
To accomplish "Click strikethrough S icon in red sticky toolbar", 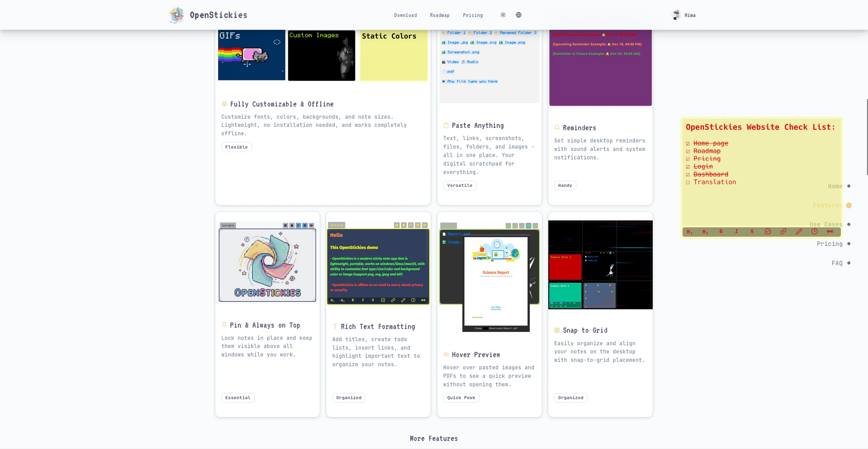I will pos(752,231).
